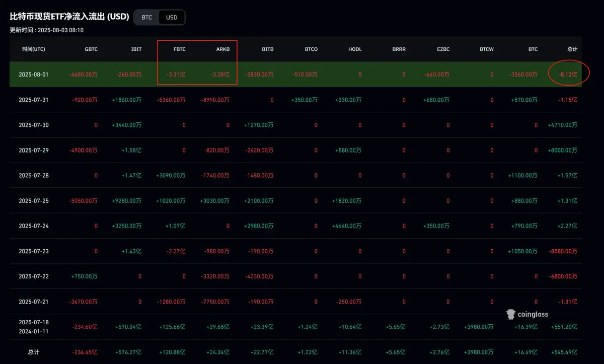Click the ARKB column header
Image resolution: width=604 pixels, height=364 pixels.
pyautogui.click(x=223, y=49)
